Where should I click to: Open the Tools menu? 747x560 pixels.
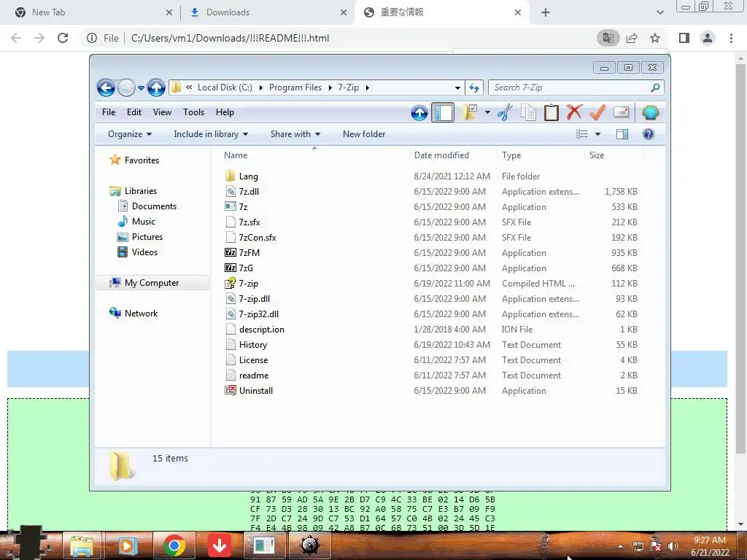click(x=193, y=112)
